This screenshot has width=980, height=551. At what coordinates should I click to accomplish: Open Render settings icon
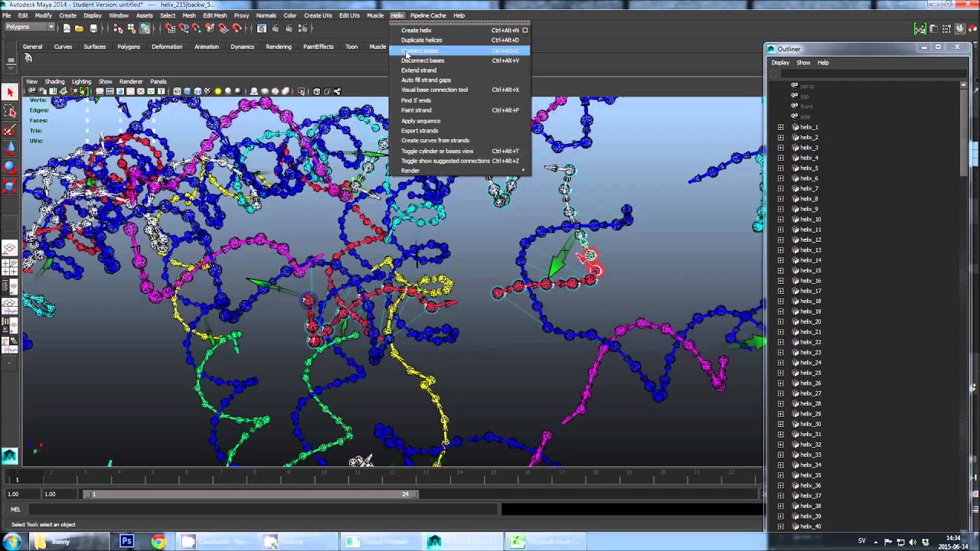tap(302, 28)
